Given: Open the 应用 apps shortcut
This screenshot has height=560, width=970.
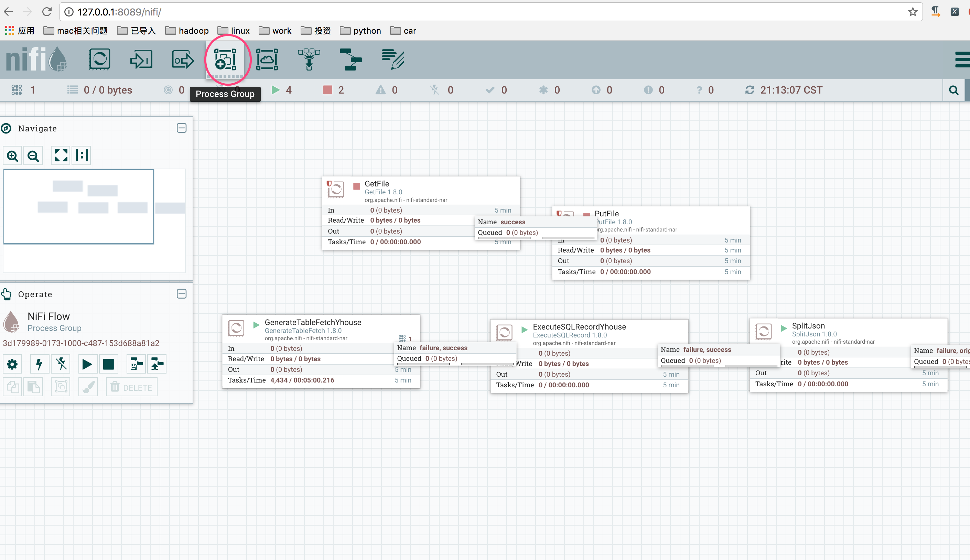Looking at the screenshot, I should tap(20, 31).
